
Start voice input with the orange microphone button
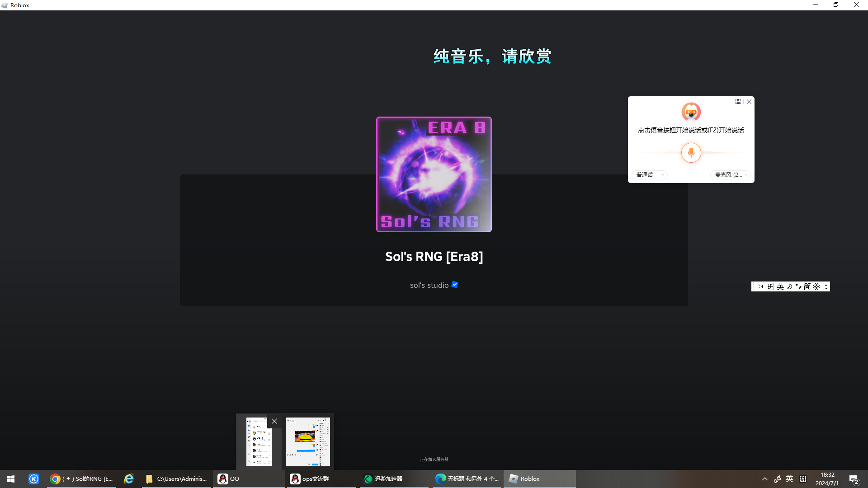coord(691,153)
